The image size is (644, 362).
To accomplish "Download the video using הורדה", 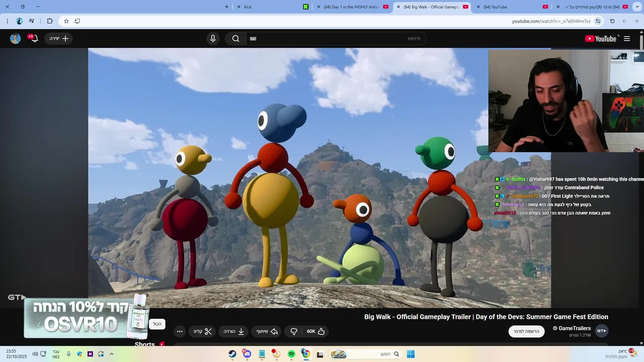I will pos(233,331).
